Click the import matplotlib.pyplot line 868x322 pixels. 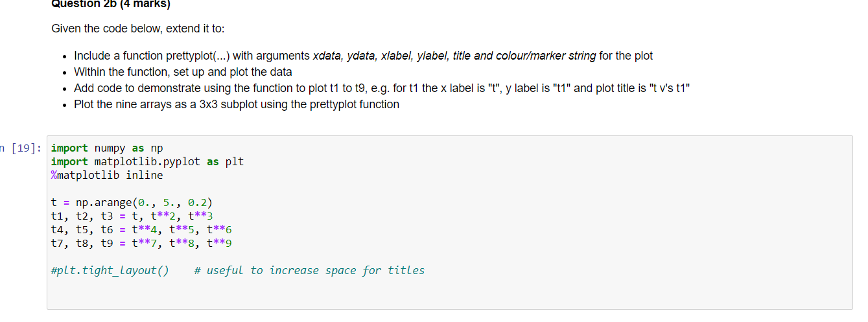(x=147, y=161)
